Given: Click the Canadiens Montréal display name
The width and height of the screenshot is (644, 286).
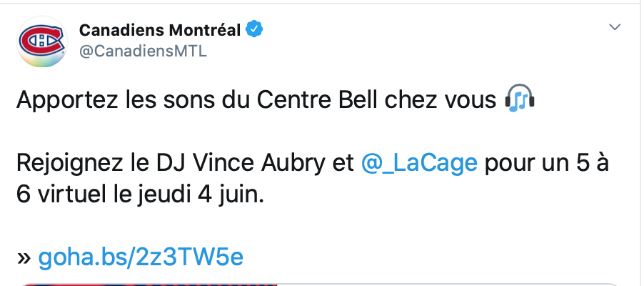Looking at the screenshot, I should (160, 29).
